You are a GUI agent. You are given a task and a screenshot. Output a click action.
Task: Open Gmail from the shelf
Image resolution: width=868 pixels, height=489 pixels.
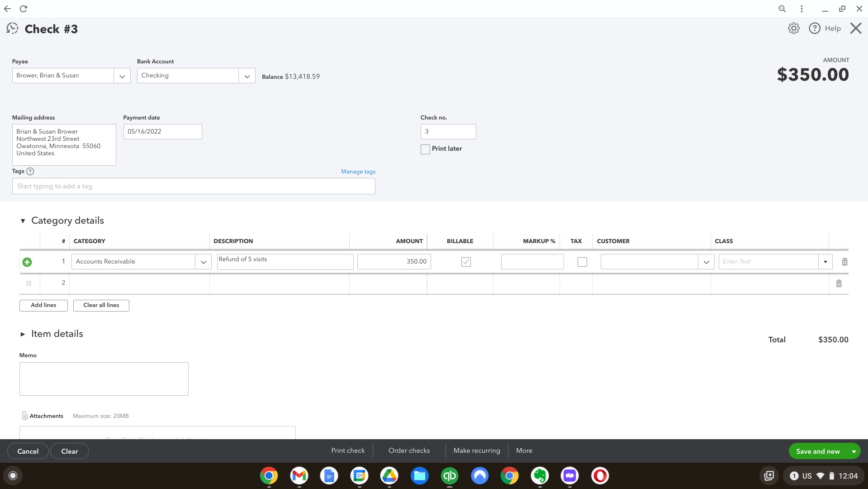pyautogui.click(x=299, y=475)
